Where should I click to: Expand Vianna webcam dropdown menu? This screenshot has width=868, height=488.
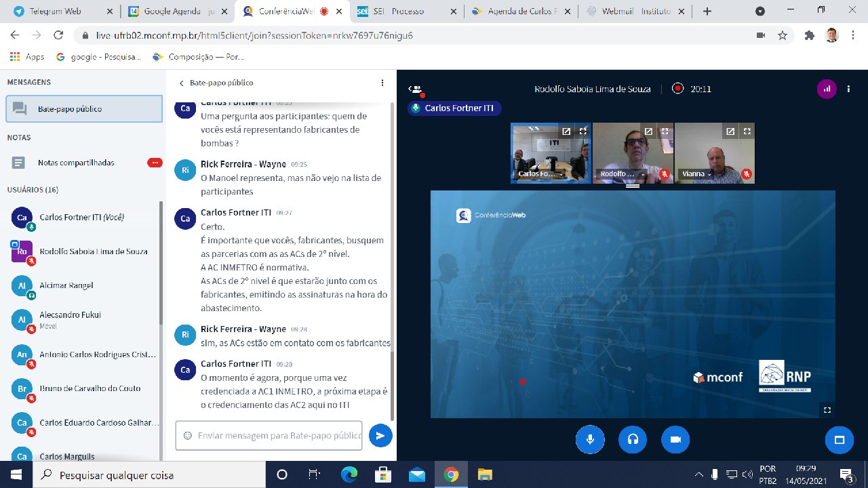709,174
